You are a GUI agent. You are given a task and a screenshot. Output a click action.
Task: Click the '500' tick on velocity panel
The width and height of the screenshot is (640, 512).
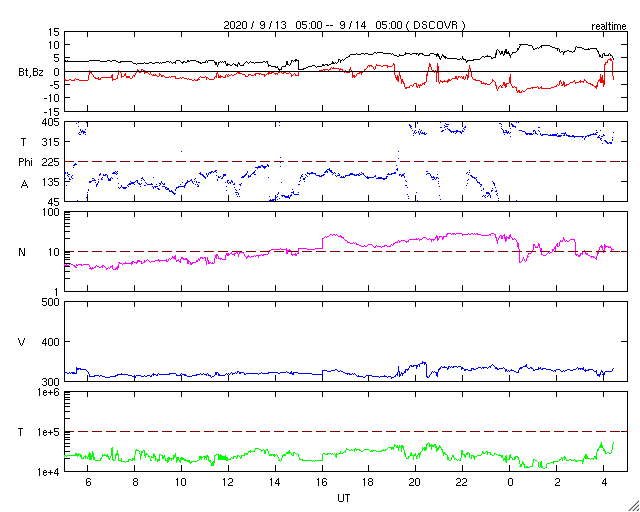(x=51, y=302)
